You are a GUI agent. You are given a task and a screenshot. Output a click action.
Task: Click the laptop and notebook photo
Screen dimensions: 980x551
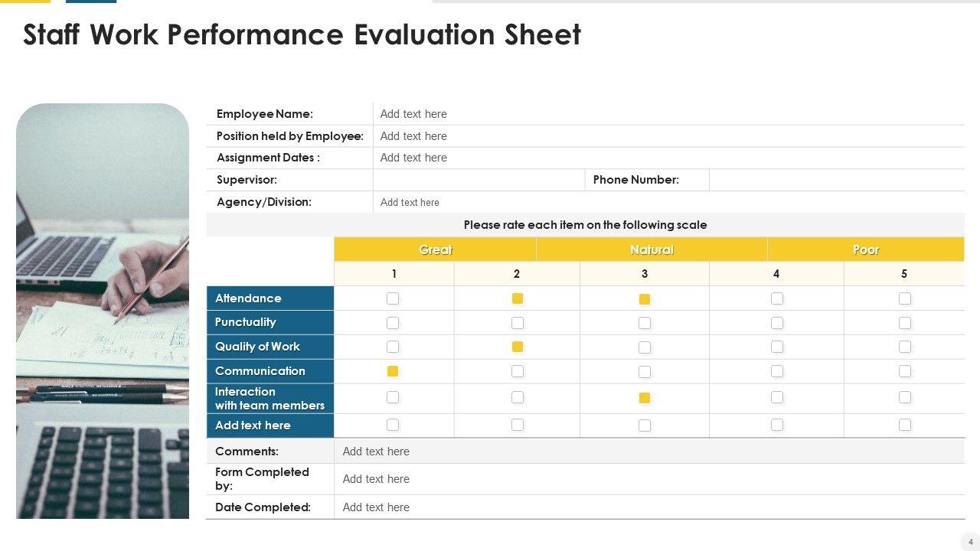point(103,311)
